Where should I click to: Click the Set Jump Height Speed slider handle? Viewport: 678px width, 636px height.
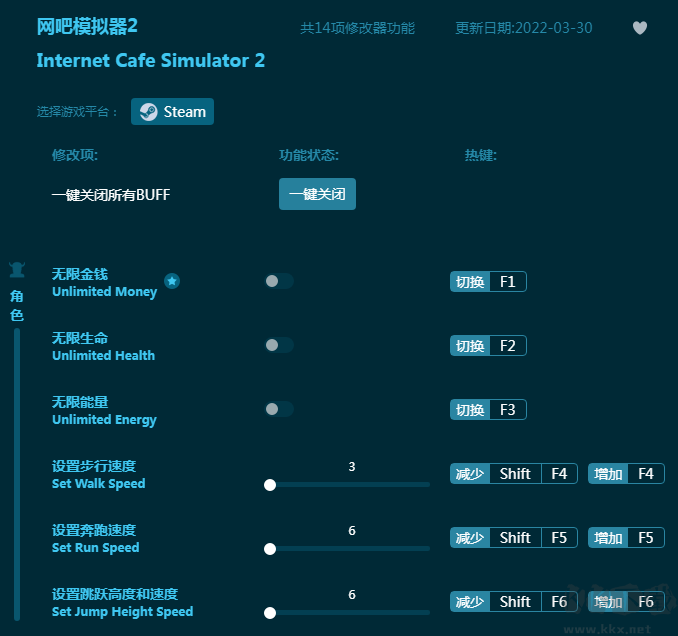tap(270, 612)
